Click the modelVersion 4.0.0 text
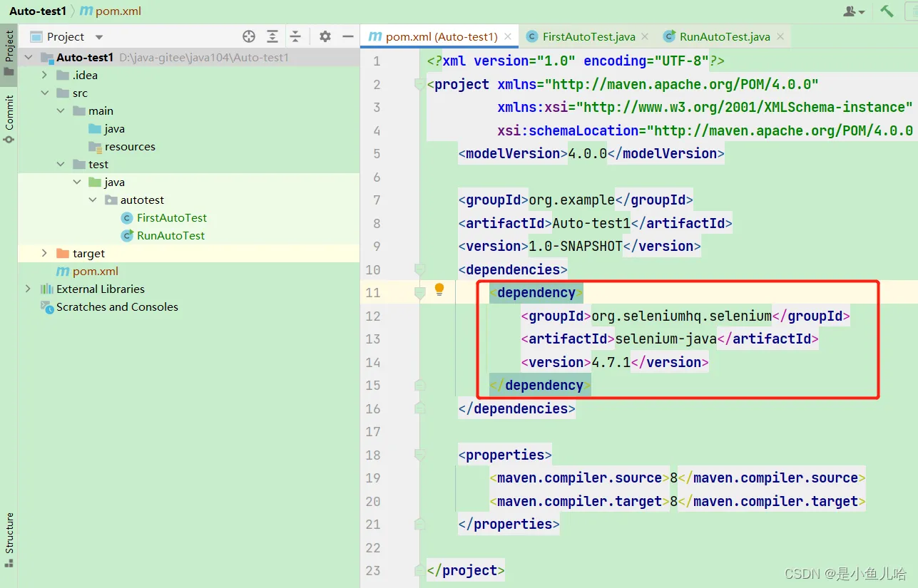 [x=588, y=153]
